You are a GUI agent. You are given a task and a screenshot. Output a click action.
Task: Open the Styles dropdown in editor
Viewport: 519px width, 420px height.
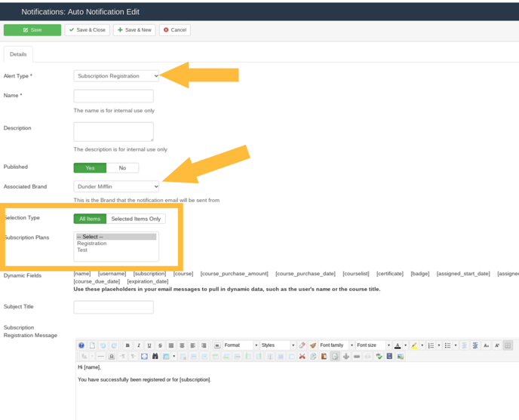coord(278,345)
